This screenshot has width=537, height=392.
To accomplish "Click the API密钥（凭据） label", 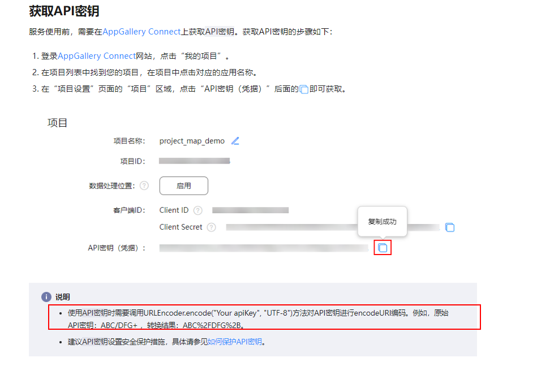I will coord(117,248).
